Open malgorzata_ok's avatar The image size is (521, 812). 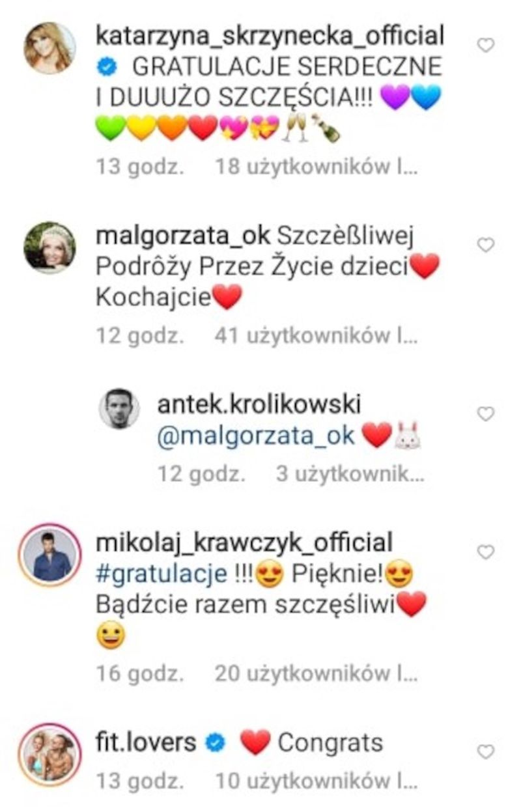[49, 248]
